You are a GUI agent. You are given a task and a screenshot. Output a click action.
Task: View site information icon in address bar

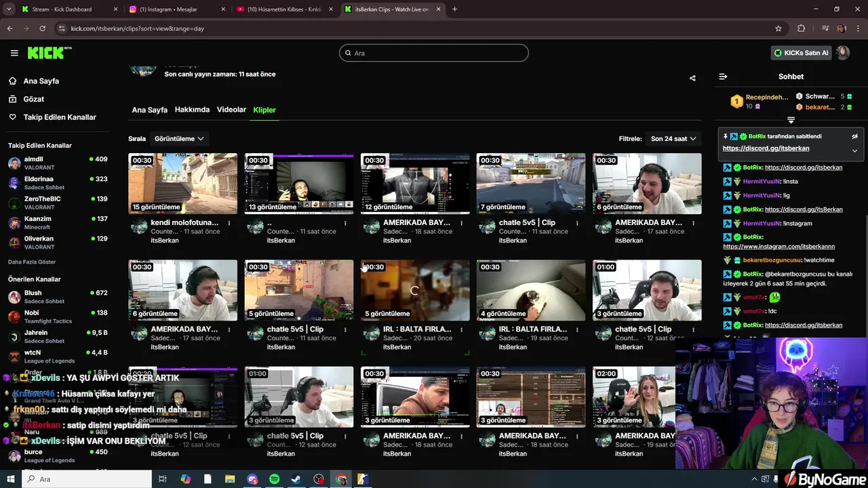point(62,28)
